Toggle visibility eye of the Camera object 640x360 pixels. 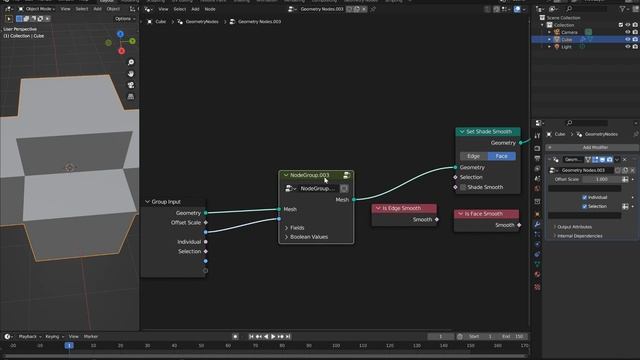point(628,32)
